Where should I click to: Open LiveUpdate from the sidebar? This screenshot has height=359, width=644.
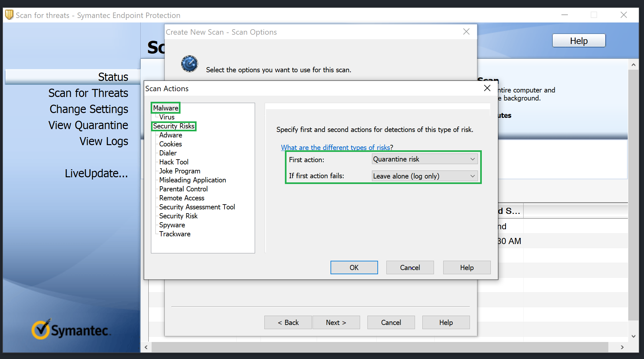[x=96, y=173]
